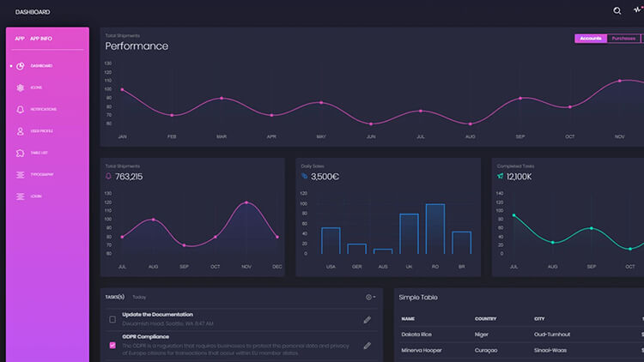Click the APP logo text in sidebar

click(x=20, y=39)
